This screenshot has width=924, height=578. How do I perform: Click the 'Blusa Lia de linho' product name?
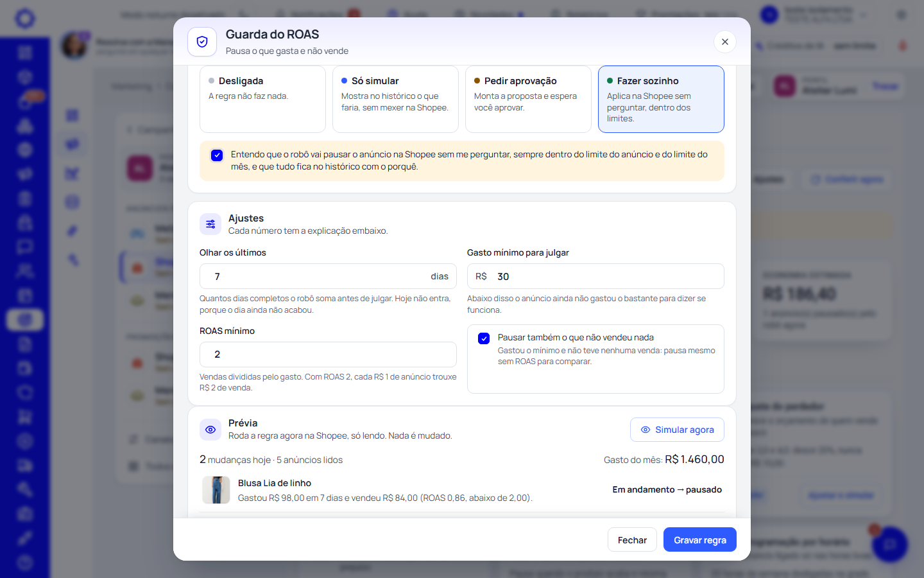[275, 483]
